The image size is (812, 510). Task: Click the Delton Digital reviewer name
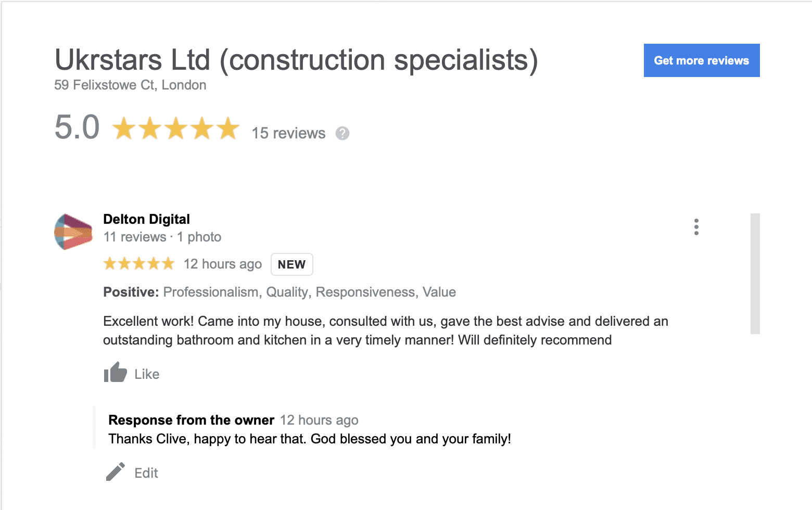(x=146, y=219)
